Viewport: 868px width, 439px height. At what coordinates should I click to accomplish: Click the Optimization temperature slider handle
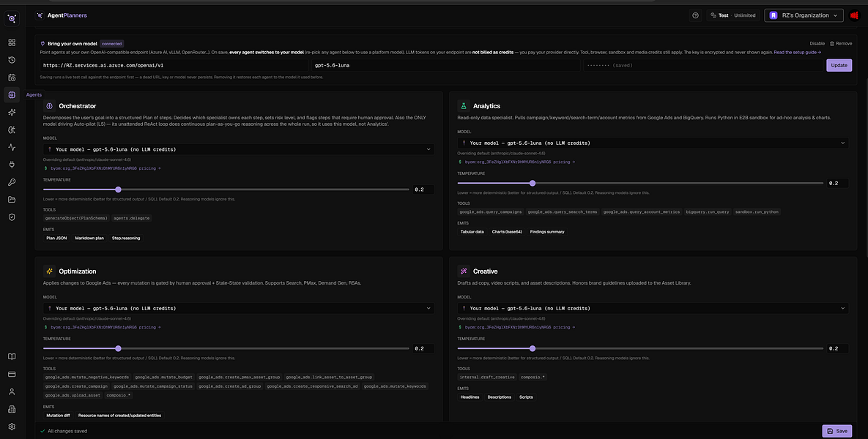(118, 348)
